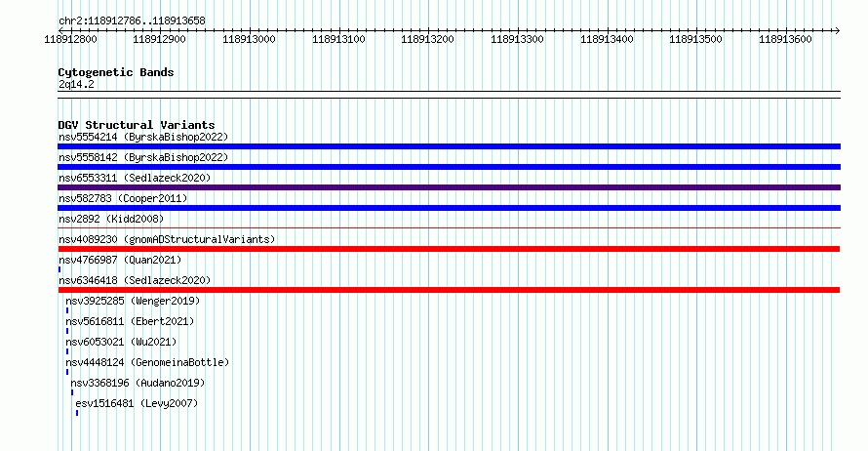Image resolution: width=868 pixels, height=451 pixels.
Task: Click the ruler's left end arrow
Action: click(60, 30)
